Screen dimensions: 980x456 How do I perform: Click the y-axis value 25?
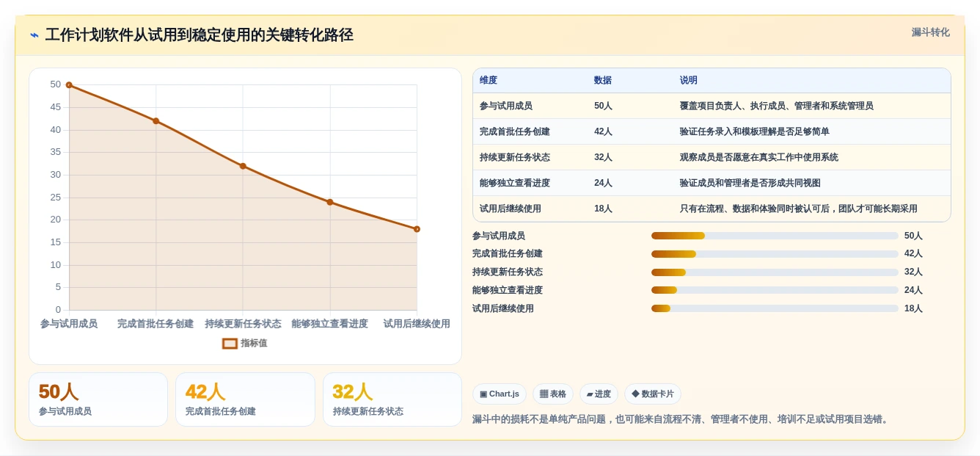56,198
